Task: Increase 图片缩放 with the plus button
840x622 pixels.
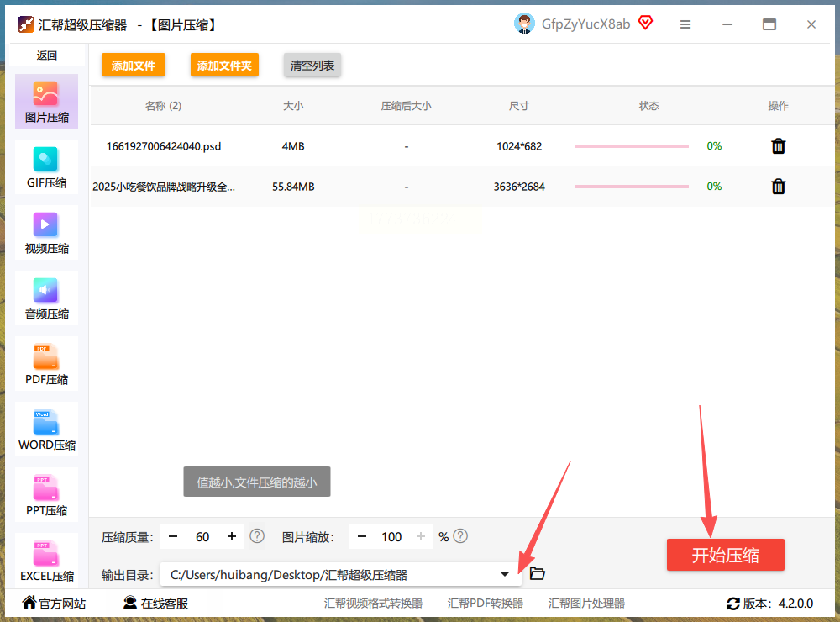Action: (x=421, y=537)
